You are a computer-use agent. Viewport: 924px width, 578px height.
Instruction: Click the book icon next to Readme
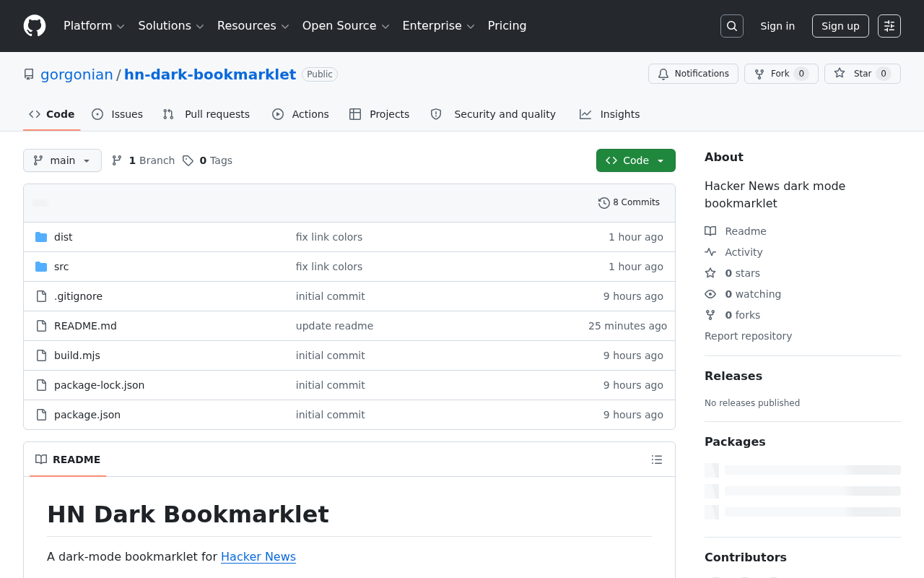[710, 231]
